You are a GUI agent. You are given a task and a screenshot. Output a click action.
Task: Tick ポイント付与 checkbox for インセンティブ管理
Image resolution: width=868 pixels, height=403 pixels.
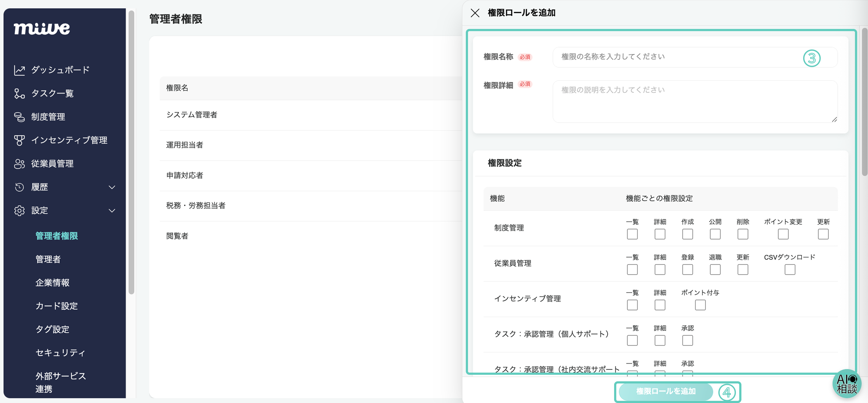pyautogui.click(x=700, y=305)
